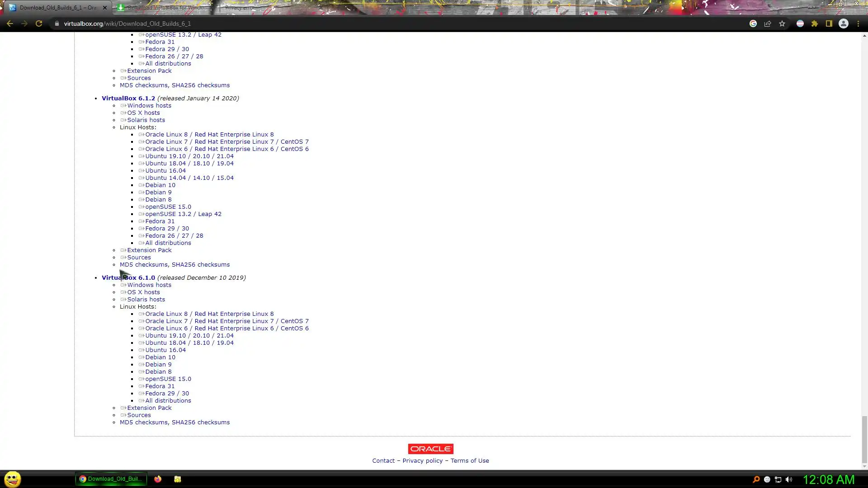This screenshot has height=488, width=868.
Task: Open the side panel icon
Action: coord(829,23)
